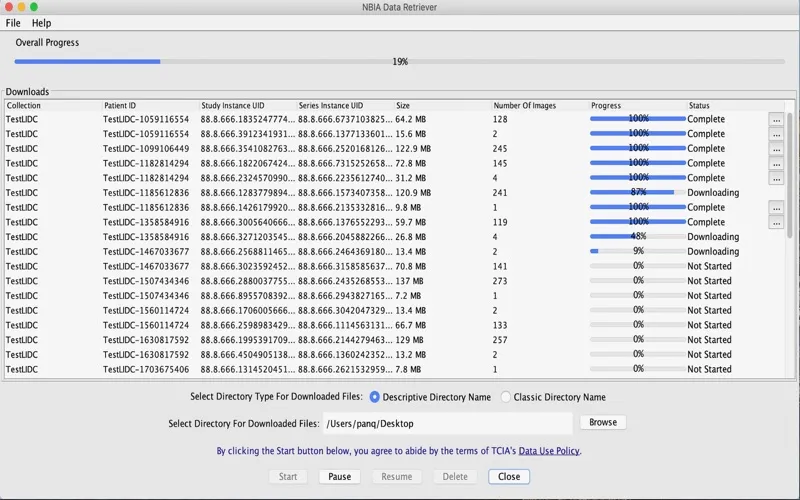Click study UID 88.8.666.8955708392...

247,296
